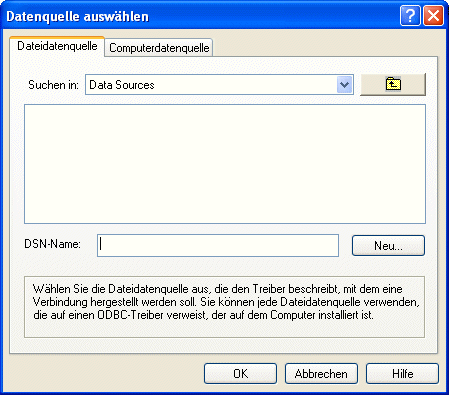Open the context help question mark button
The width and height of the screenshot is (449, 395).
coord(410,16)
